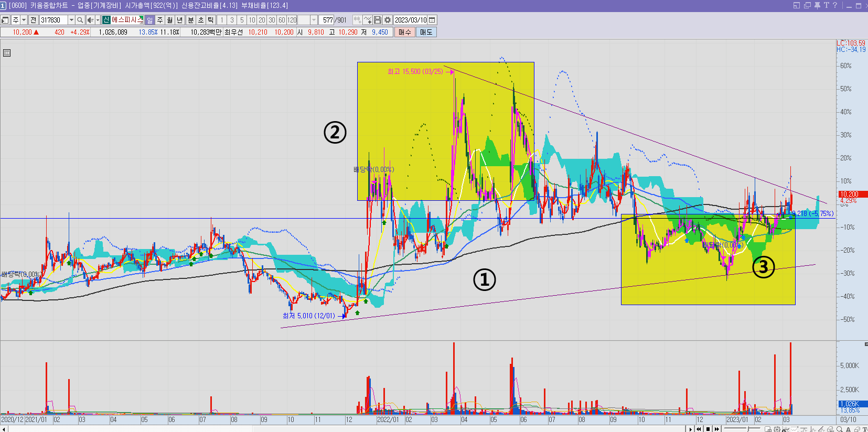Click the line chart tool icon in bottom toolbar
The image size is (868, 432).
786,429
